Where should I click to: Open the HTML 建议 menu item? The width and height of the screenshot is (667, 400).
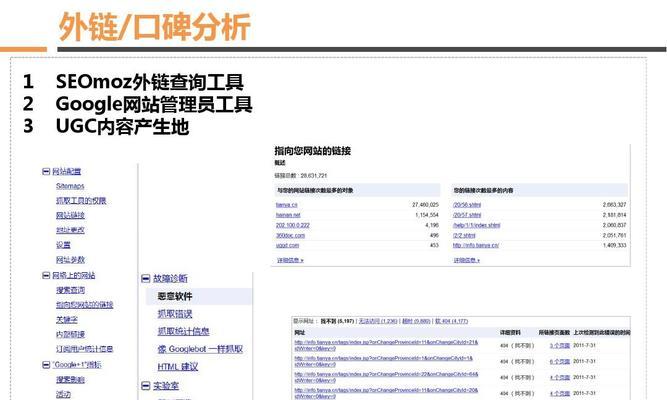pyautogui.click(x=178, y=367)
